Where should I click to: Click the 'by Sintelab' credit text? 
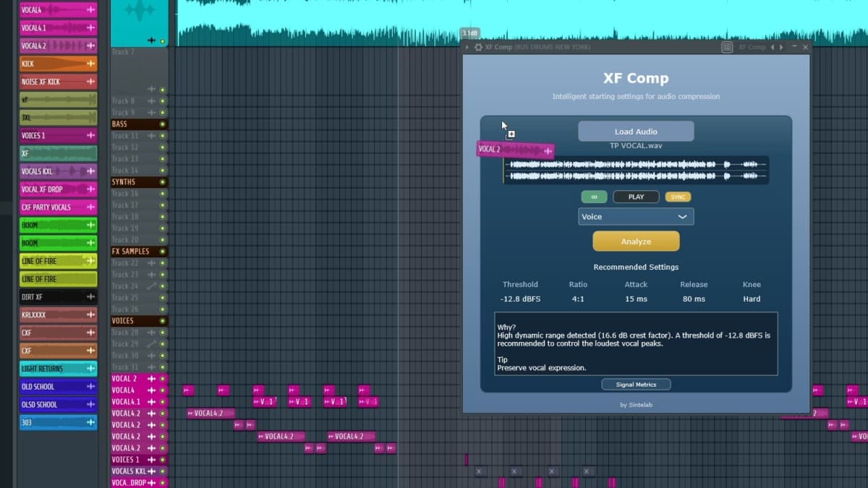(636, 405)
